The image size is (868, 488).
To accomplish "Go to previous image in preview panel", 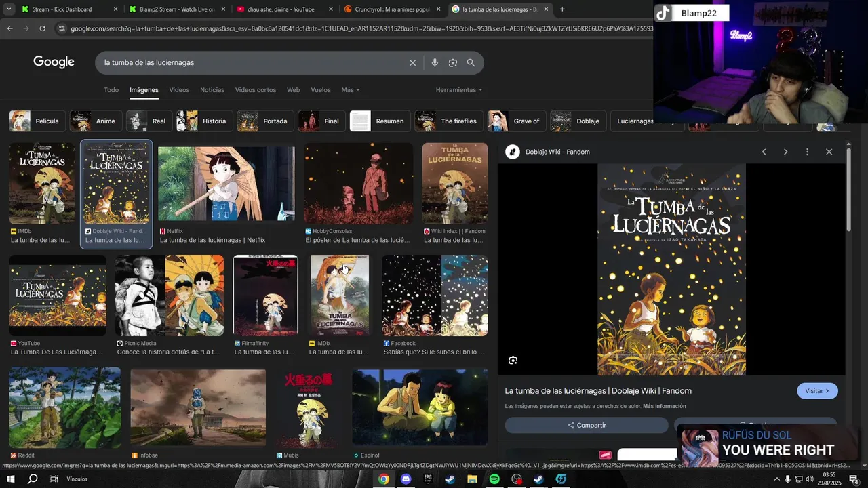I will pos(764,152).
